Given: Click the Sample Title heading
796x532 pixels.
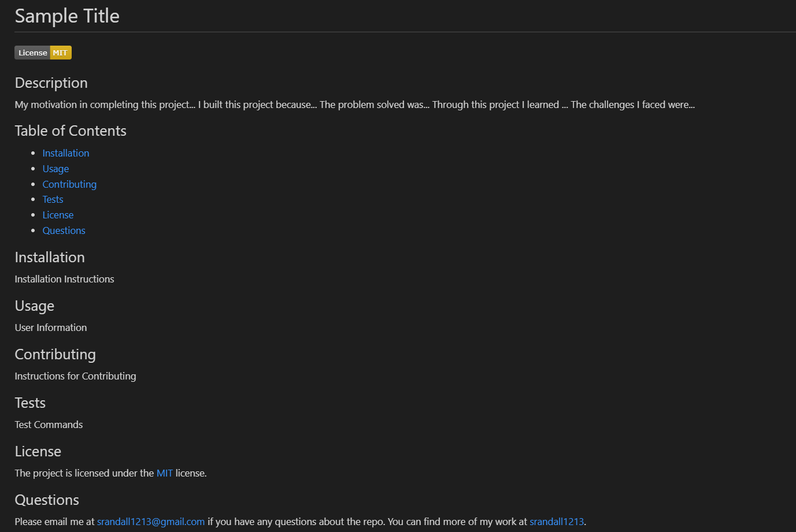Looking at the screenshot, I should click(67, 16).
